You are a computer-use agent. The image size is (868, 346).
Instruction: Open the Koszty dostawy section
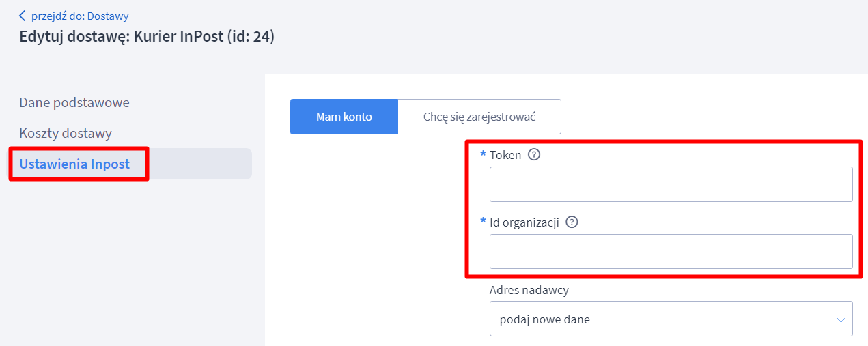(66, 133)
